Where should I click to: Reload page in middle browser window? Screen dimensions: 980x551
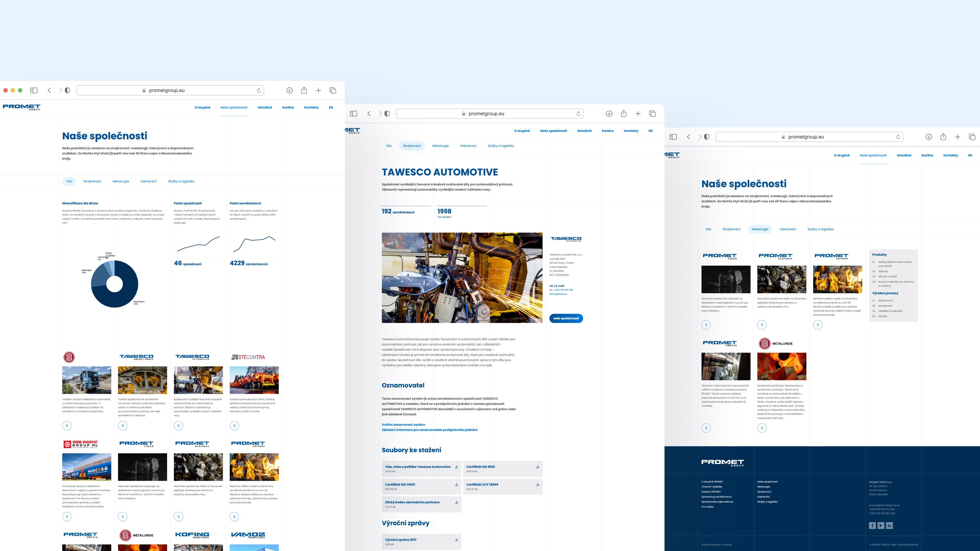pos(578,114)
